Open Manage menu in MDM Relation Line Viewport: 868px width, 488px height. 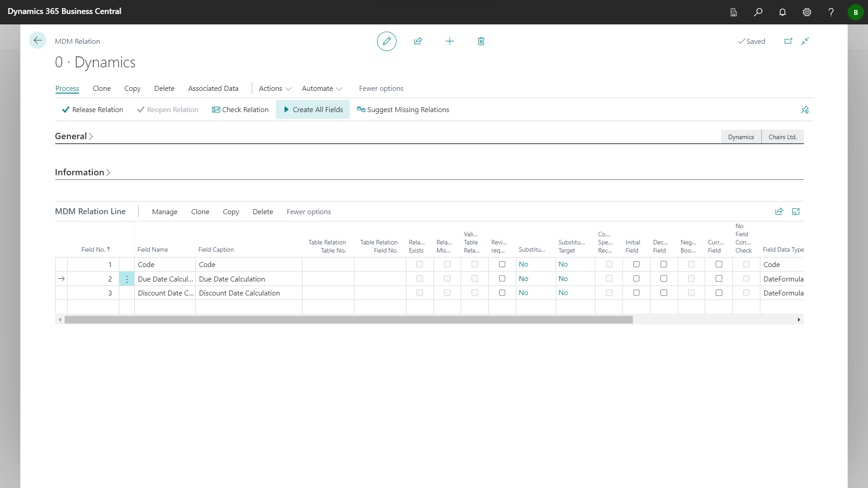click(165, 212)
